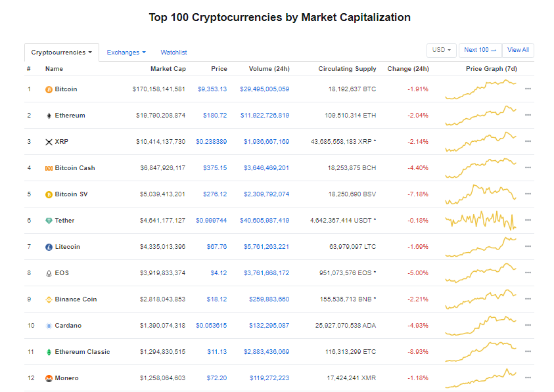This screenshot has height=392, width=554.
Task: Open the more-options dots for Bitcoin Cash
Action: [528, 167]
